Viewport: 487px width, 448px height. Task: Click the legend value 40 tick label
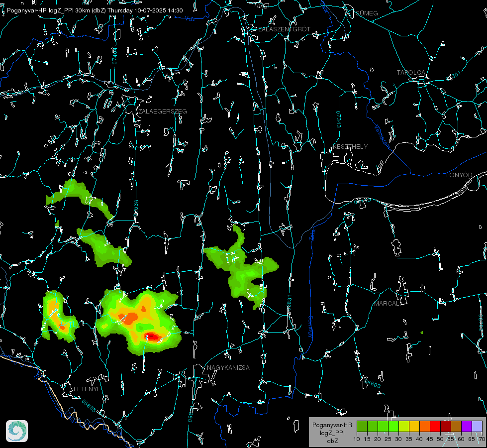(419, 439)
